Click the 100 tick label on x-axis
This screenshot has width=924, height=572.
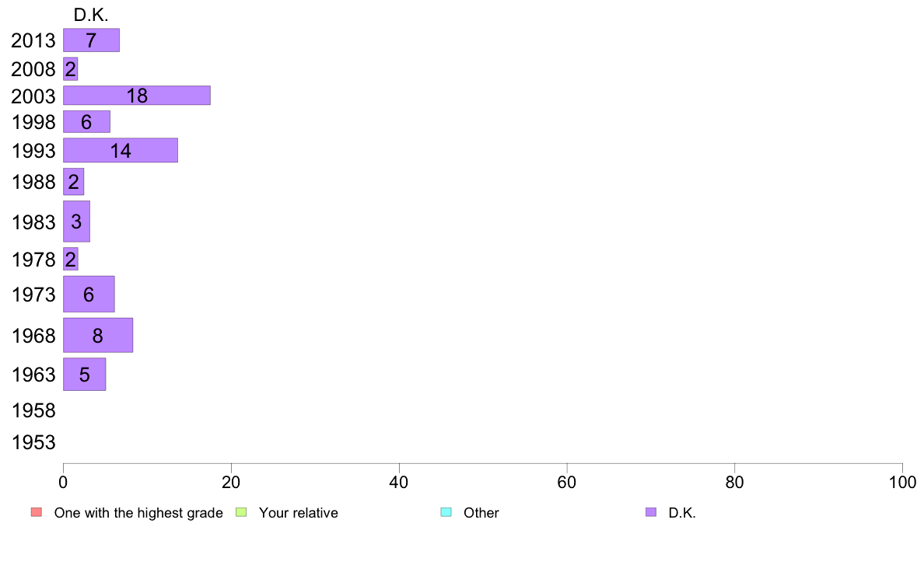point(902,483)
